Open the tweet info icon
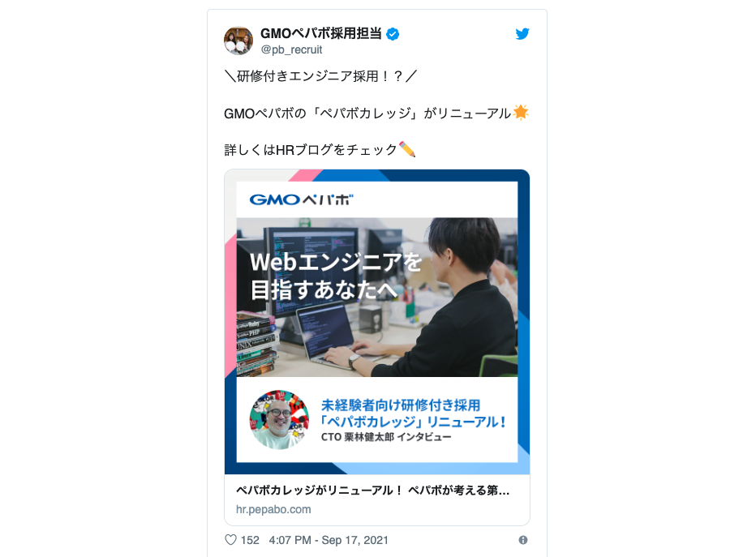 tap(523, 540)
